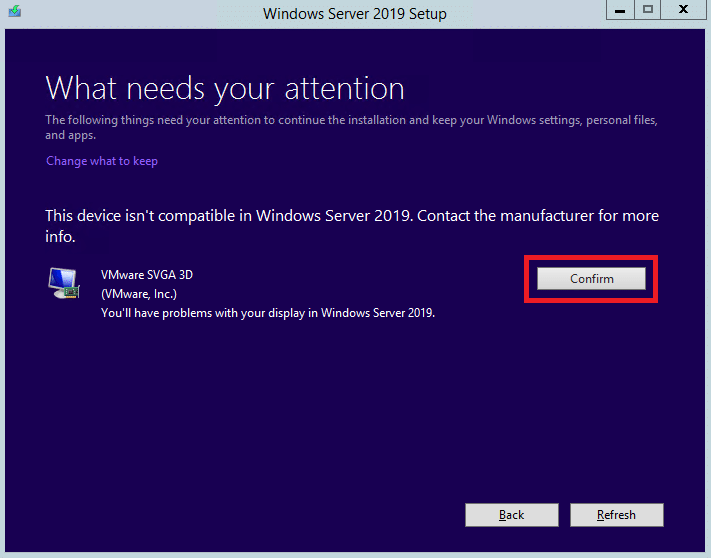Screen dimensions: 711x558
Task: Click the 'What needs your attention' heading
Action: click(x=225, y=88)
